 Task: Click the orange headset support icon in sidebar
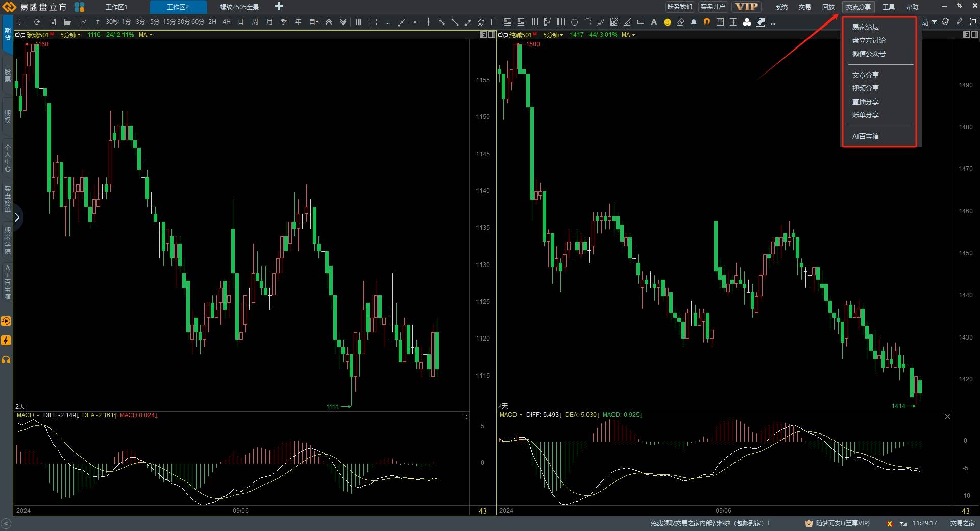tap(6, 359)
